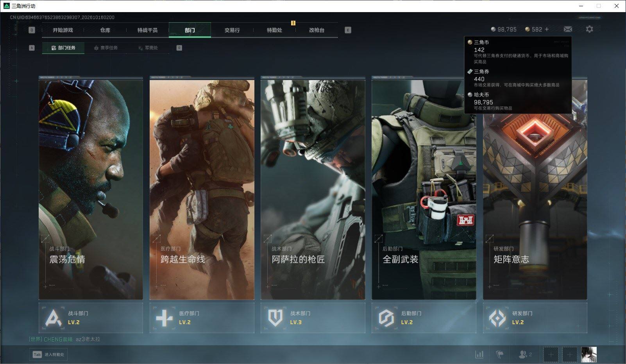Switch to the 开始游戏 tab
The image size is (626, 364).
click(63, 30)
